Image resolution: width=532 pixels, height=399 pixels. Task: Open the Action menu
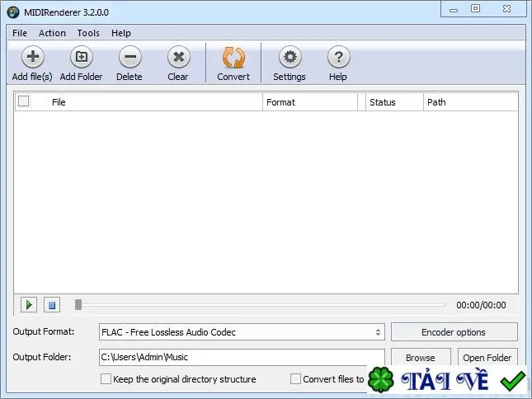coord(52,33)
